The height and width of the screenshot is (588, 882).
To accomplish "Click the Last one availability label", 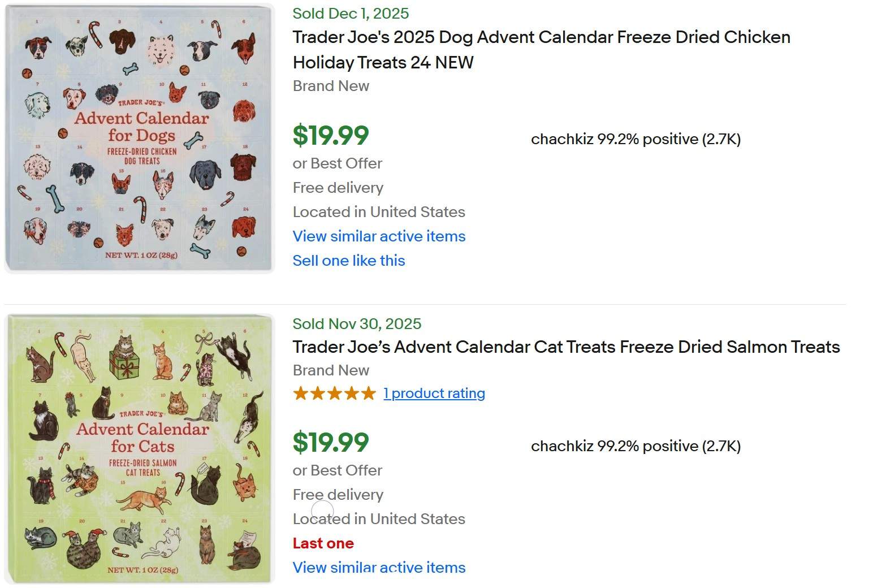I will coord(323,543).
